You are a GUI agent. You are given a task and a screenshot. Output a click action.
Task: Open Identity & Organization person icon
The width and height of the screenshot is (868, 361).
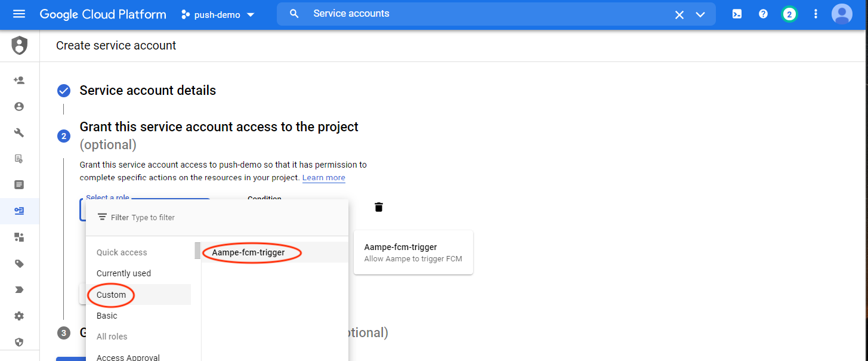19,106
